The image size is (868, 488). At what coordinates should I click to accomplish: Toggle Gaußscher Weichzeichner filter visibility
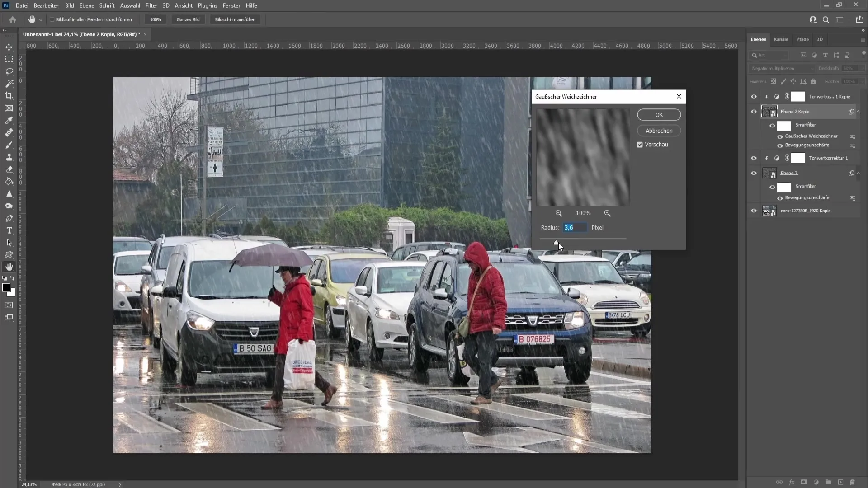pos(780,136)
